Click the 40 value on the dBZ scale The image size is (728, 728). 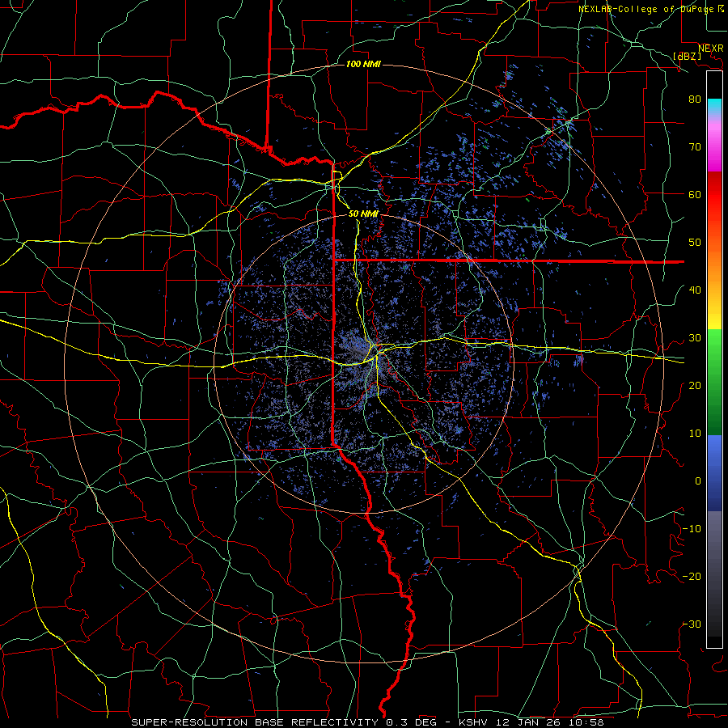pos(695,290)
